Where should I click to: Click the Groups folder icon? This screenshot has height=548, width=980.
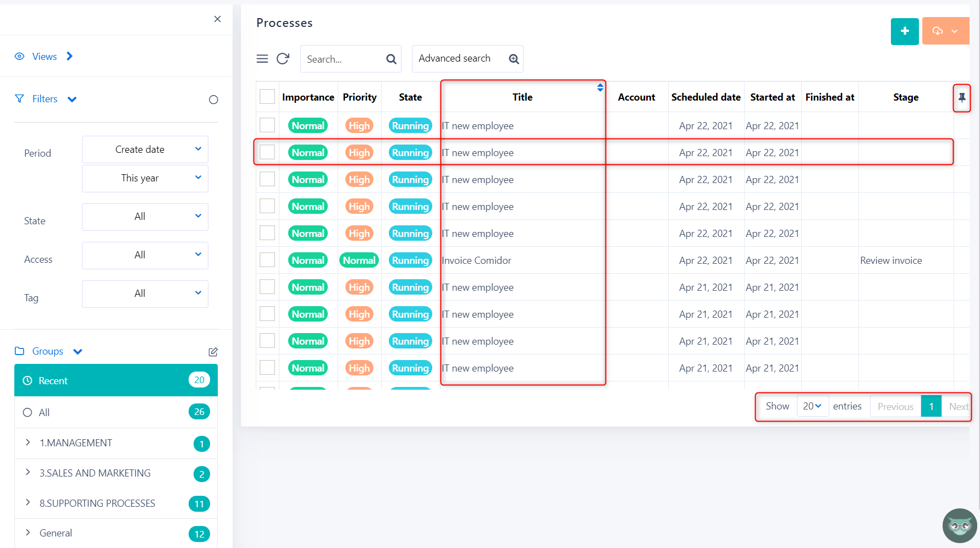click(x=19, y=351)
